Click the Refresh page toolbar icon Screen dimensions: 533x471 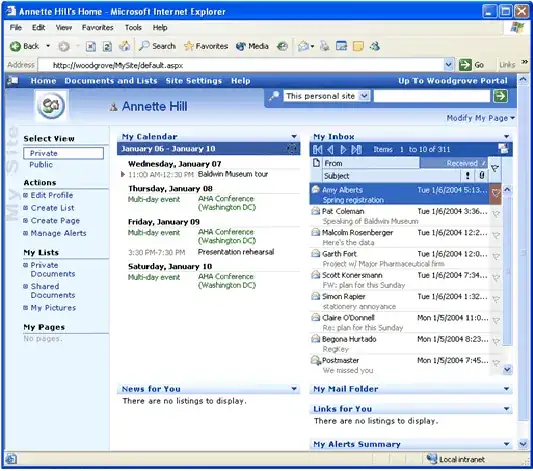pos(107,46)
